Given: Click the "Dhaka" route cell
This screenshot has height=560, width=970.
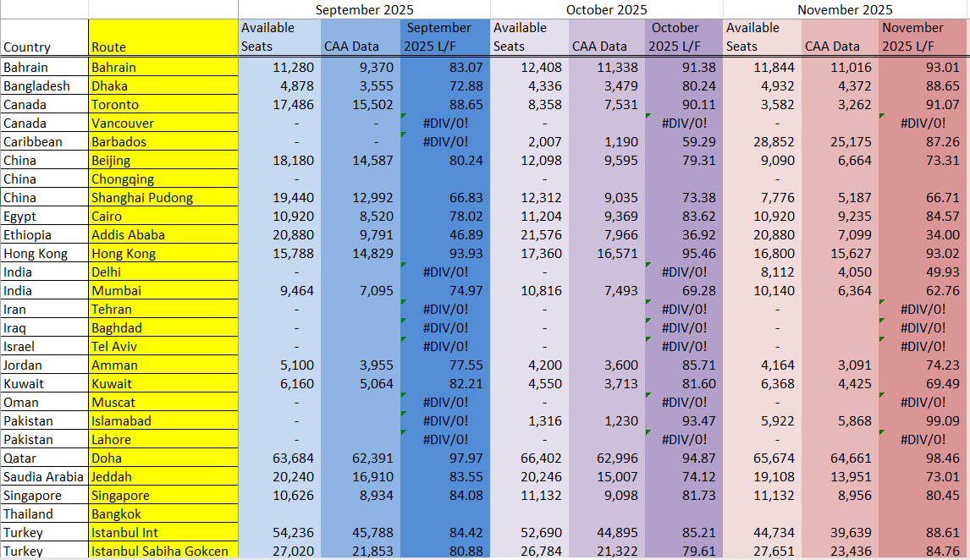Looking at the screenshot, I should coord(163,86).
